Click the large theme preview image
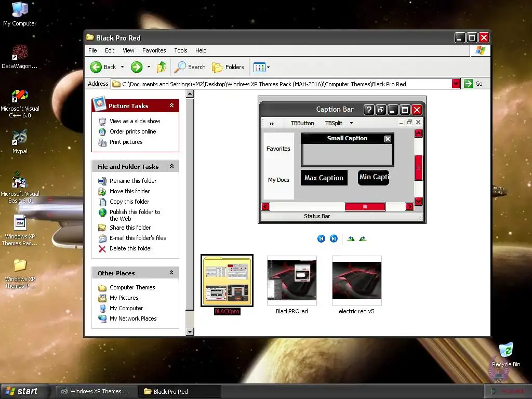The image size is (532, 399). coord(342,159)
